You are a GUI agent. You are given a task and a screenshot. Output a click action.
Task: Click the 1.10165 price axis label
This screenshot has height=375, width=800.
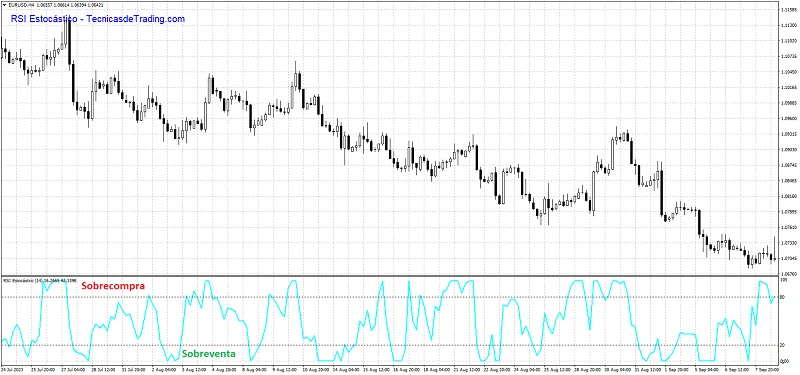tap(788, 87)
